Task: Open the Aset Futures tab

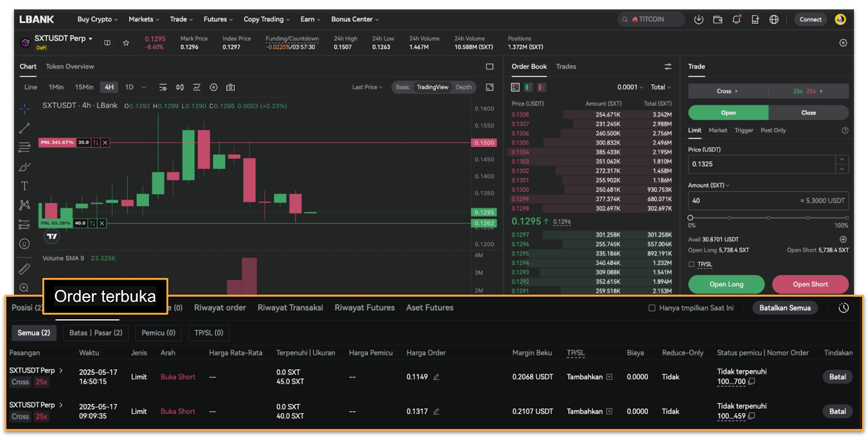Action: 430,308
